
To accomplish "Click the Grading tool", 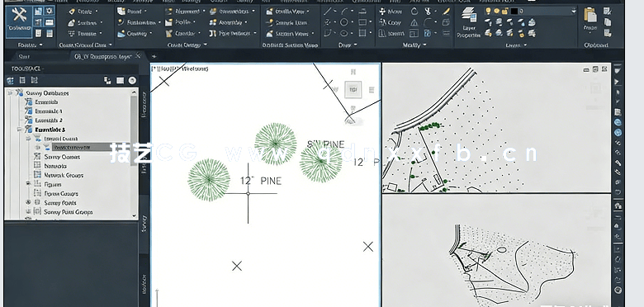I will (135, 34).
